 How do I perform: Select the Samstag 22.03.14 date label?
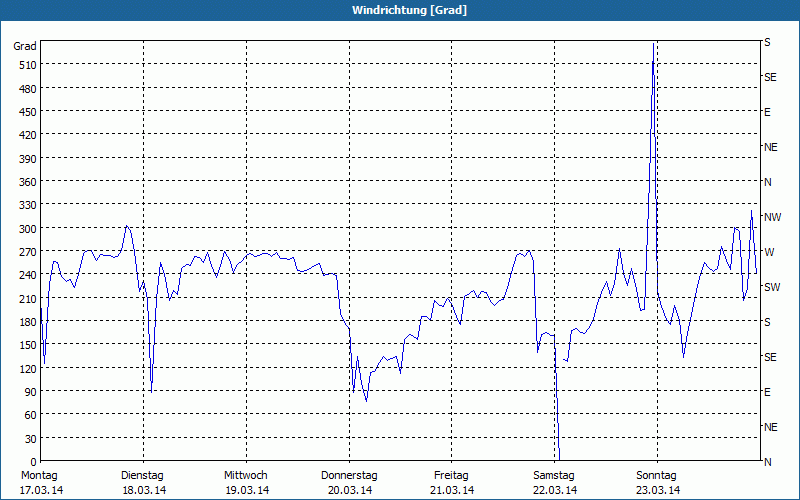tap(555, 483)
